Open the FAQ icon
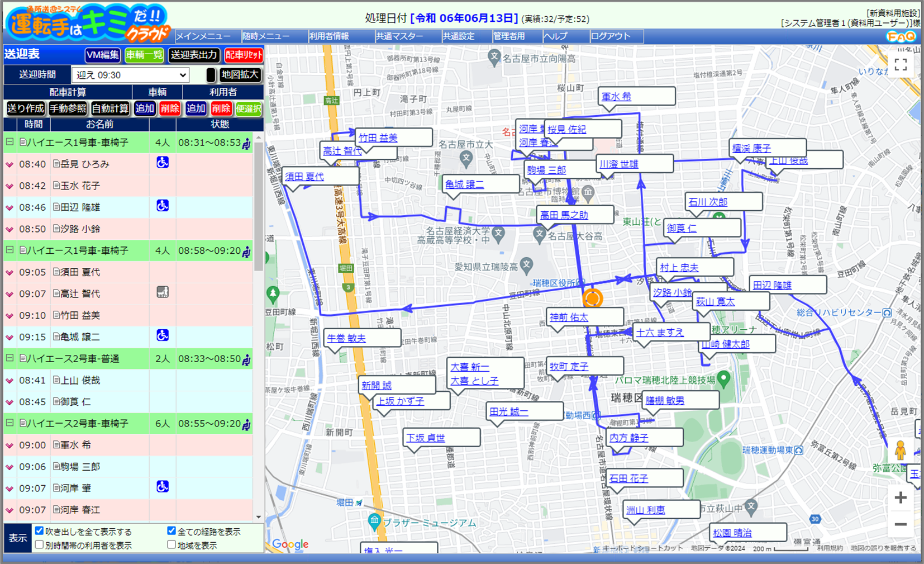 click(901, 36)
